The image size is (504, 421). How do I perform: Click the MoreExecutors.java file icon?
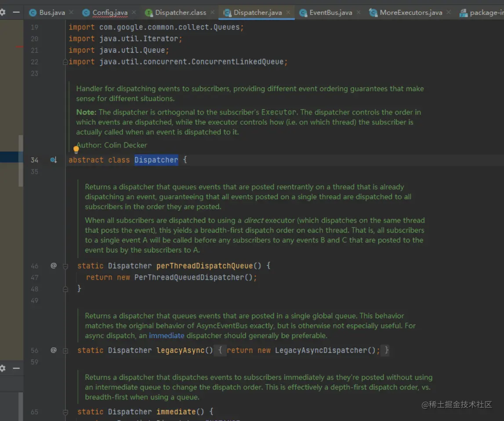pyautogui.click(x=373, y=13)
